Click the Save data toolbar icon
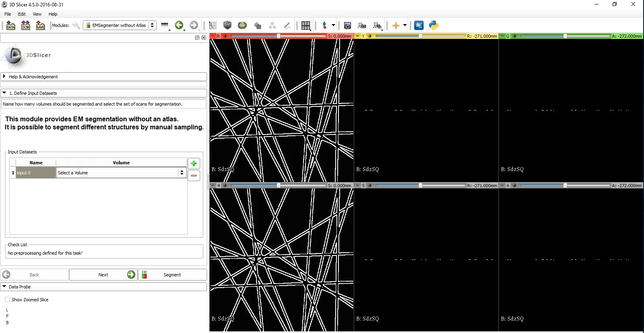Image resolution: width=644 pixels, height=333 pixels. (41, 25)
